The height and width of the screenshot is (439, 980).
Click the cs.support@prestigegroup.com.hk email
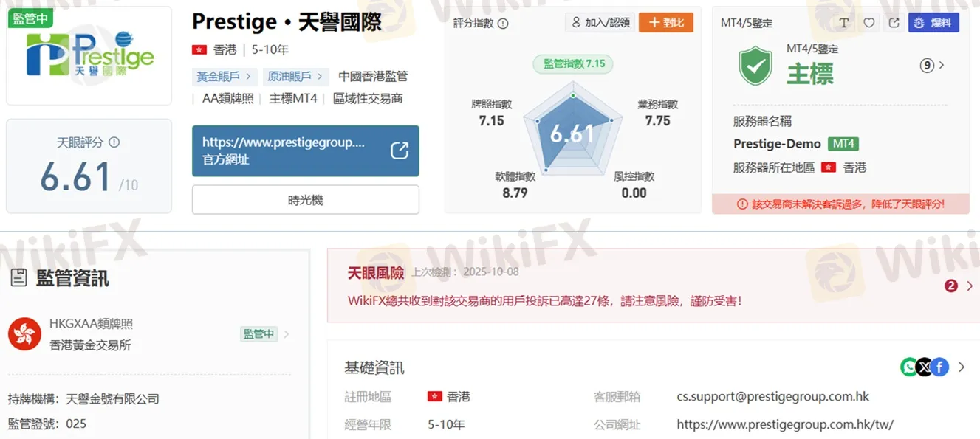(772, 396)
